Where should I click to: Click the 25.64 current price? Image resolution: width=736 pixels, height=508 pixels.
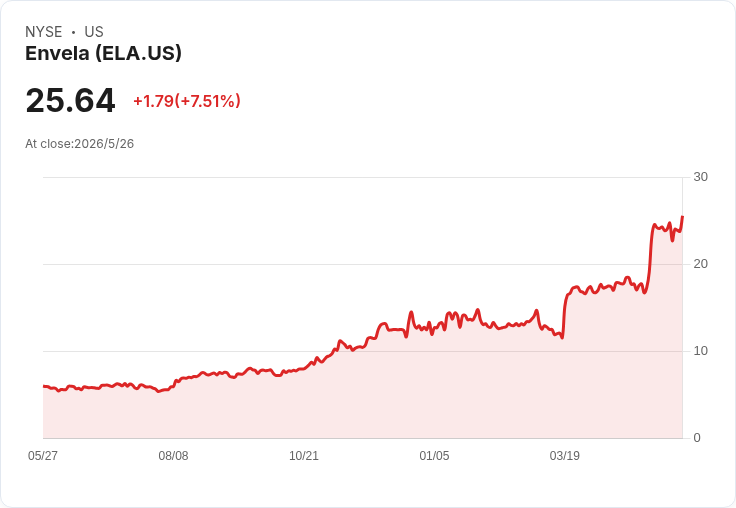[70, 100]
